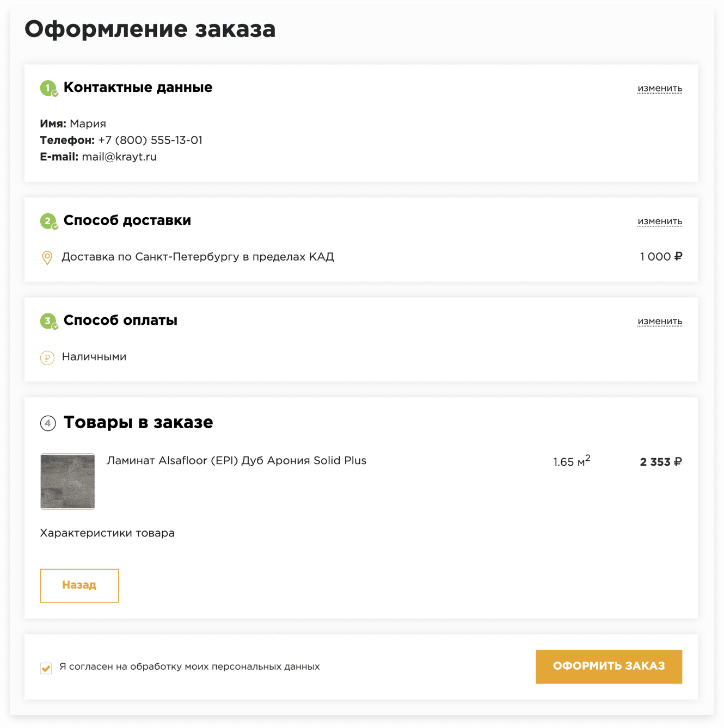Click the delivery location pin icon

(x=47, y=257)
